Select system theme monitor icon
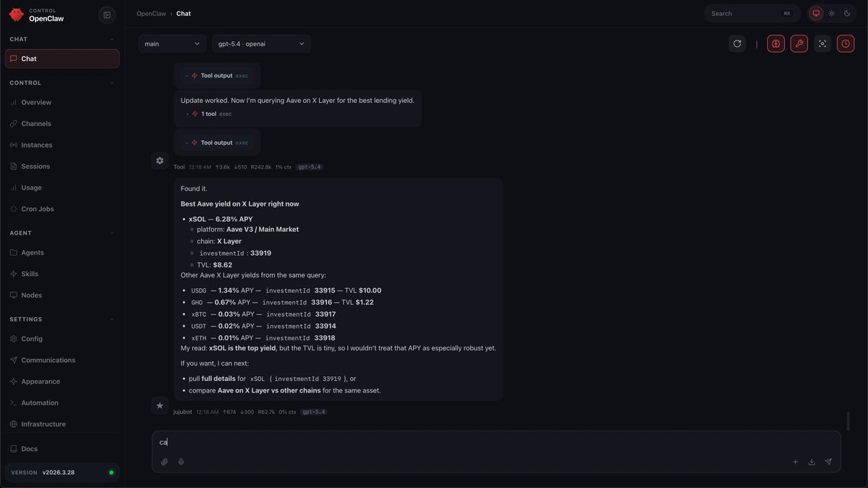The height and width of the screenshot is (488, 868). (816, 13)
